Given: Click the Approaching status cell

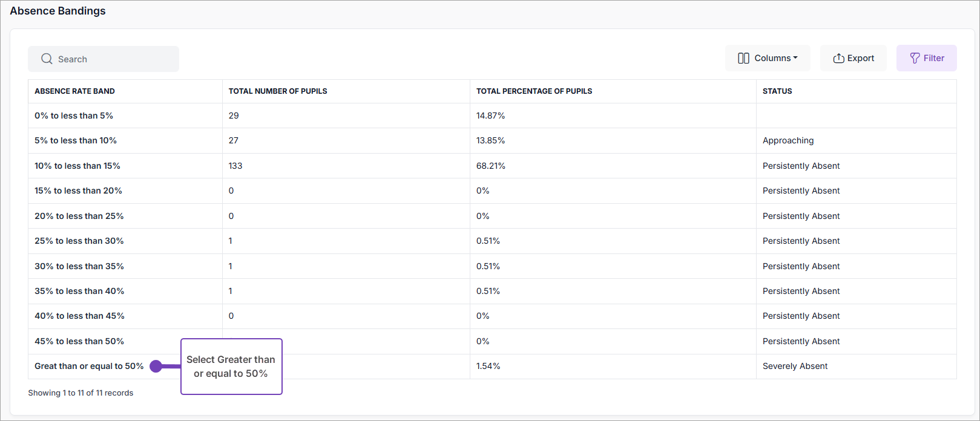Looking at the screenshot, I should pyautogui.click(x=788, y=140).
